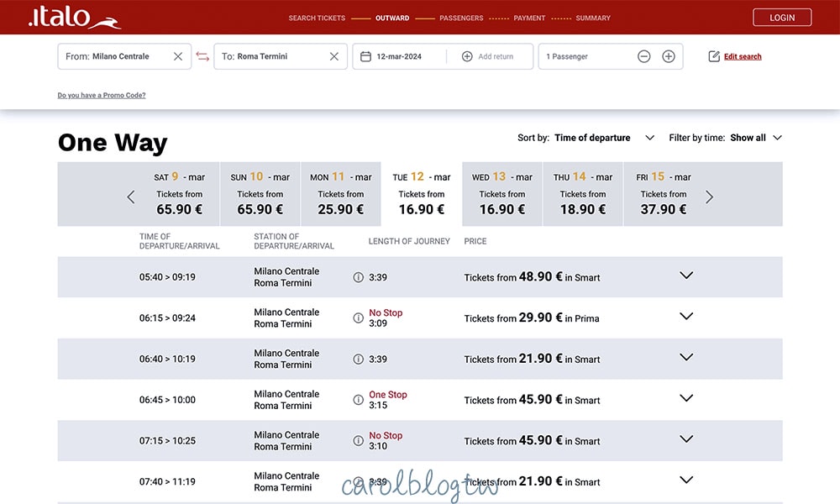Expand the 06:45 > 10:00 train fares

[x=686, y=398]
